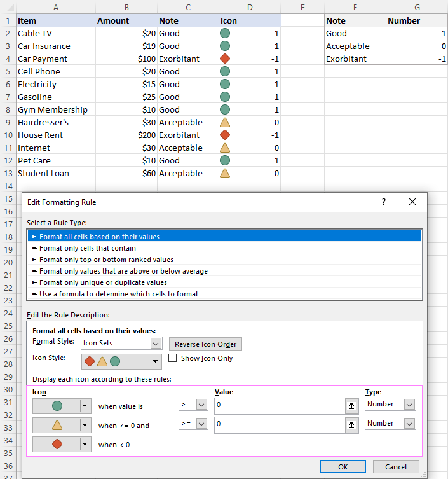The image size is (448, 479).
Task: Select 'Format only cells that contain' rule type
Action: pos(88,248)
